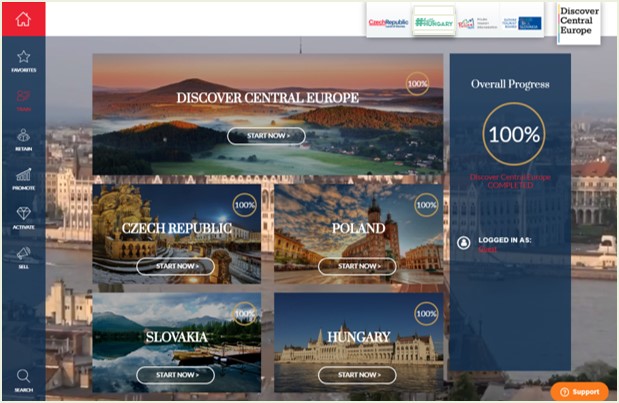Screen dimensions: 619x403
Task: Click the Search magnifier icon
Action: point(23,378)
